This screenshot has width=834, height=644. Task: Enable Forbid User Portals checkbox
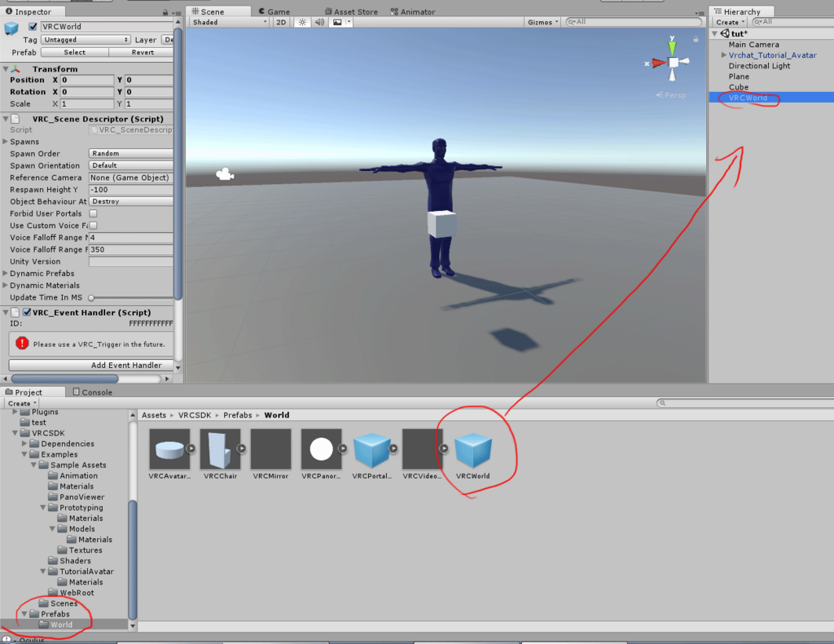point(93,213)
